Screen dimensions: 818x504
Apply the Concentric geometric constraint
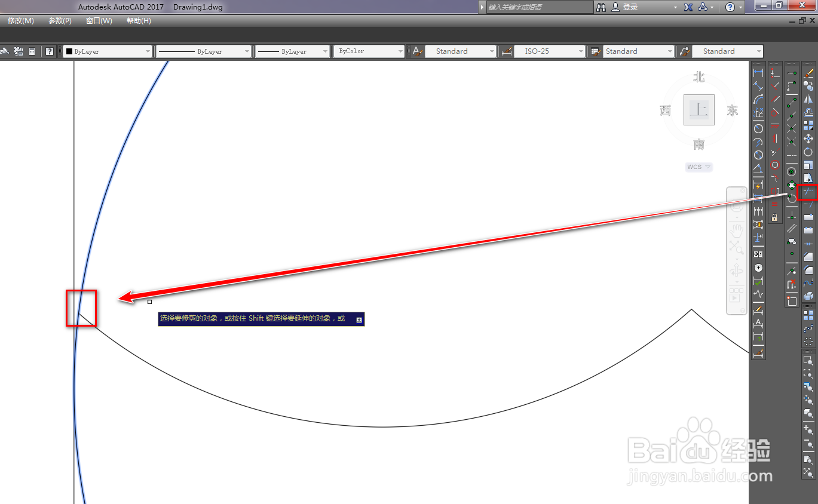coord(775,165)
